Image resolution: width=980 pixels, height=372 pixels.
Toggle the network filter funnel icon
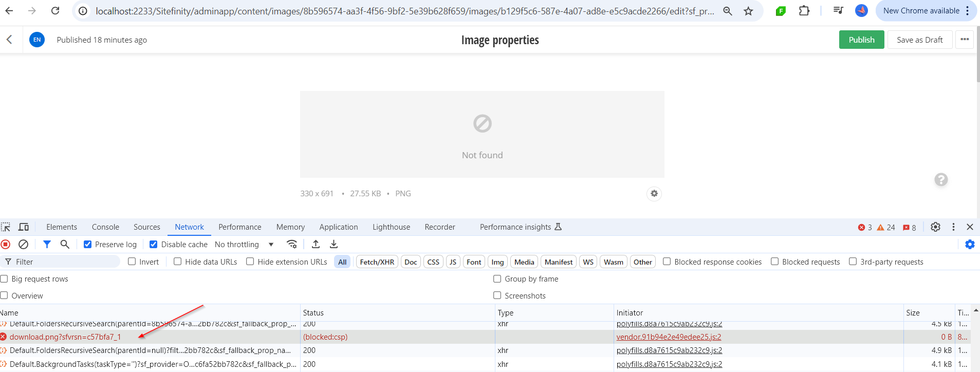click(47, 245)
